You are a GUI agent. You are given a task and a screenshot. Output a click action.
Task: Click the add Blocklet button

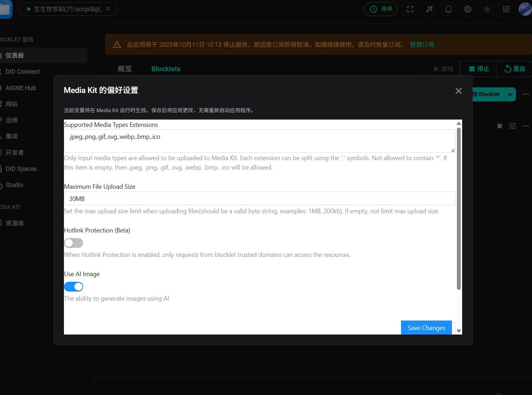point(488,94)
